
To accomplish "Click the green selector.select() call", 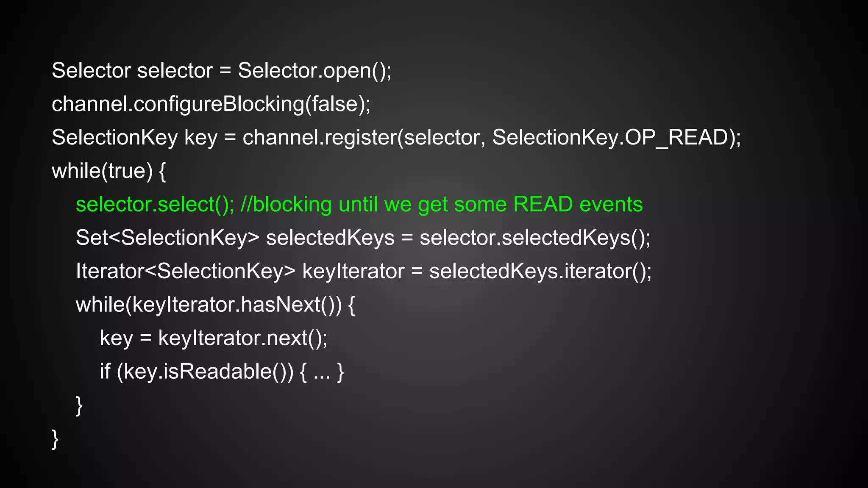I will pos(155,204).
